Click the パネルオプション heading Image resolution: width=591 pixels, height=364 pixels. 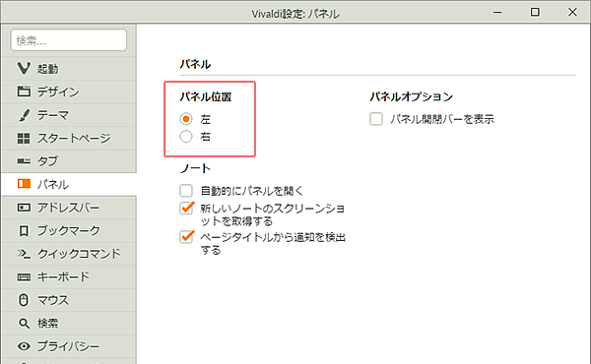(x=411, y=97)
